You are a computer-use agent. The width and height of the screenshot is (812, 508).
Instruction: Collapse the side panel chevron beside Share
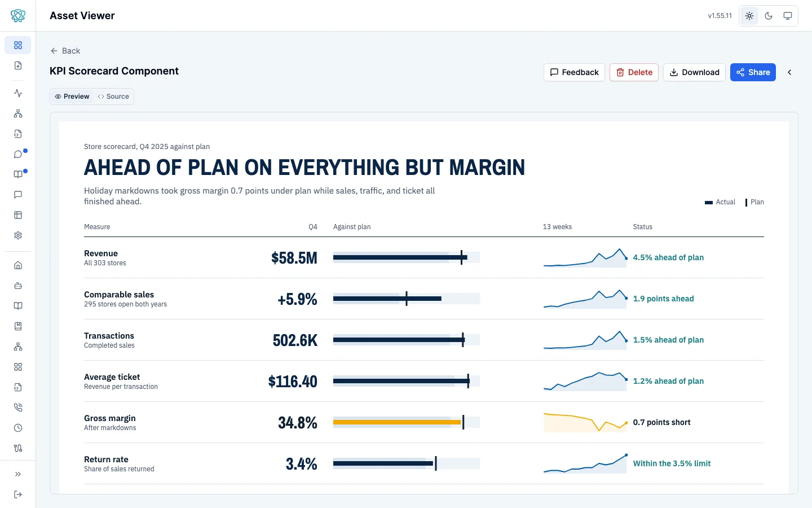point(789,72)
